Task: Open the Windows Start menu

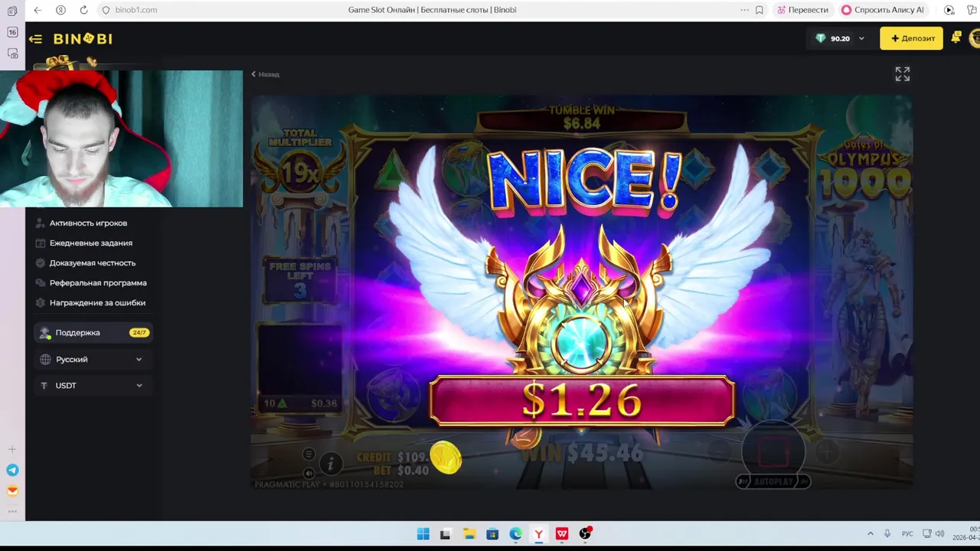Action: pos(423,533)
